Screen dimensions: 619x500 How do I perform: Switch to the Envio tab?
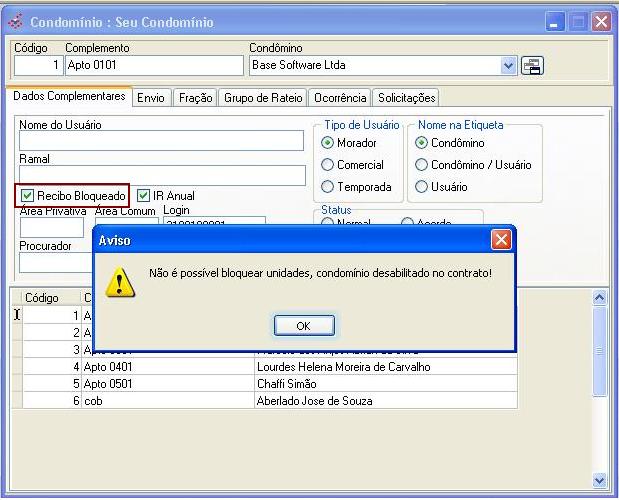(x=151, y=98)
